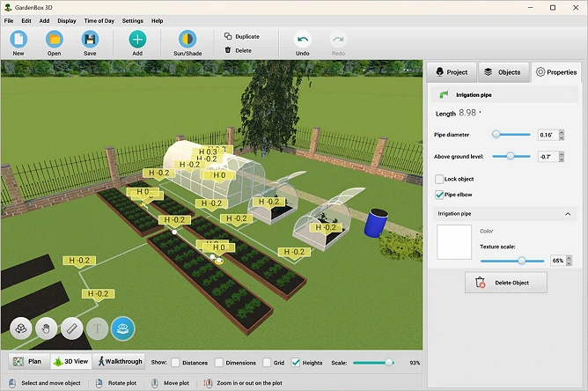Select the hand pan tool
Viewport: 588px width, 391px height.
(46, 328)
